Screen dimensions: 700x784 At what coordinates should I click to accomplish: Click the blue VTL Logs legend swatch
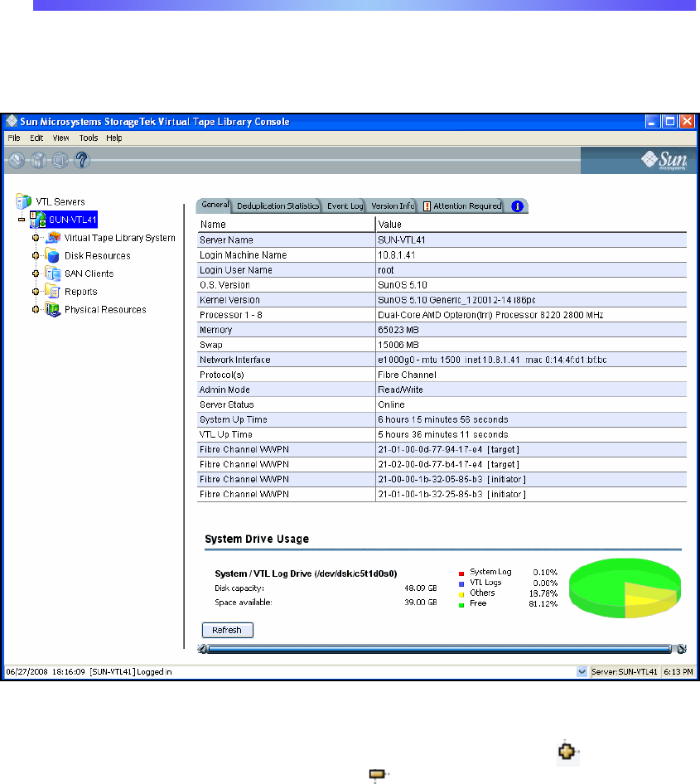(461, 583)
